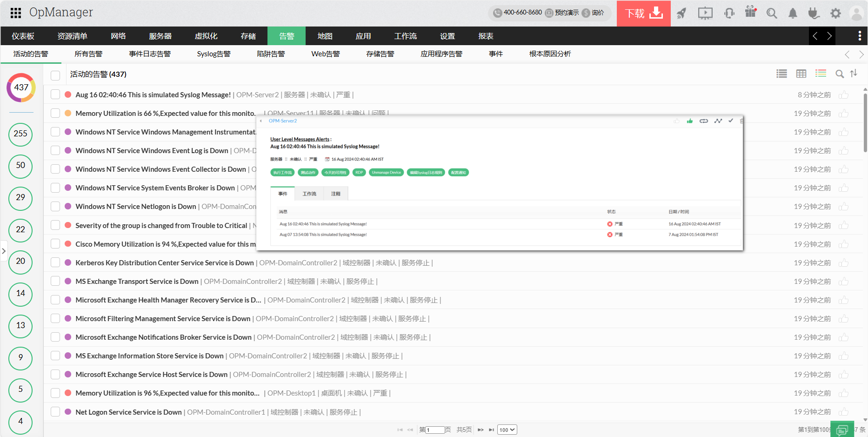Image resolution: width=868 pixels, height=437 pixels.
Task: Click the user avatar profile icon
Action: coord(856,13)
